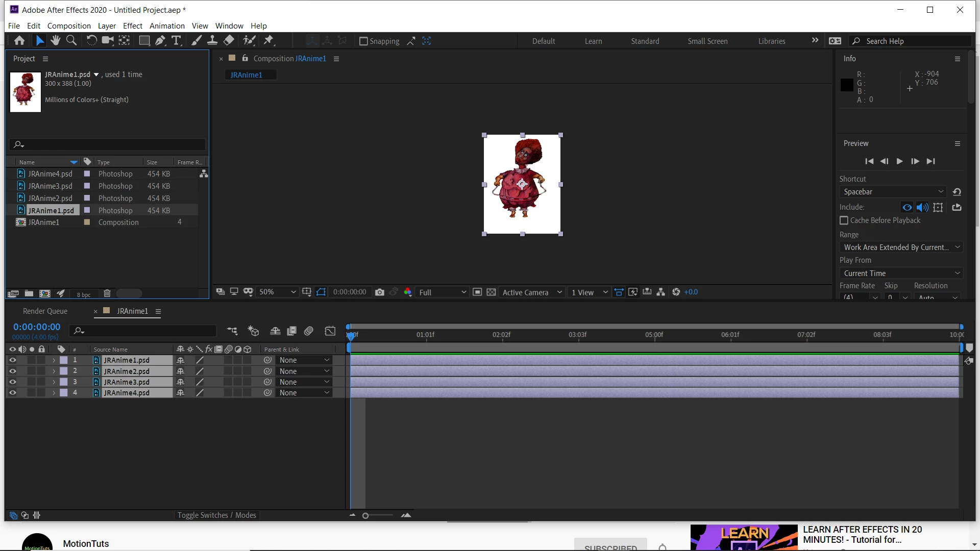Delete selected project item with trash icon
The width and height of the screenshot is (980, 551).
tap(107, 294)
